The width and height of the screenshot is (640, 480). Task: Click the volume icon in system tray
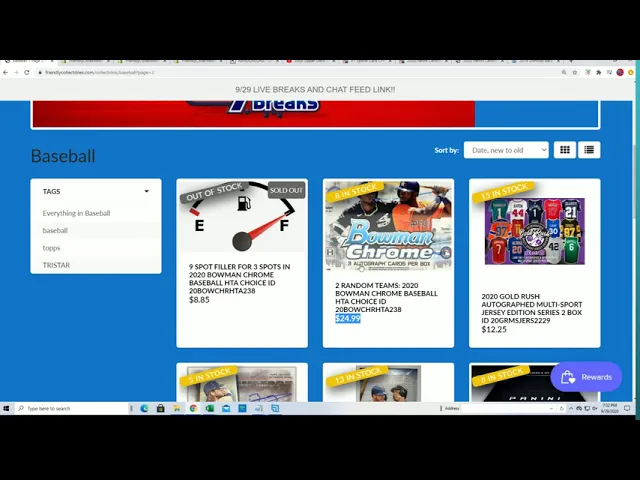pyautogui.click(x=595, y=408)
